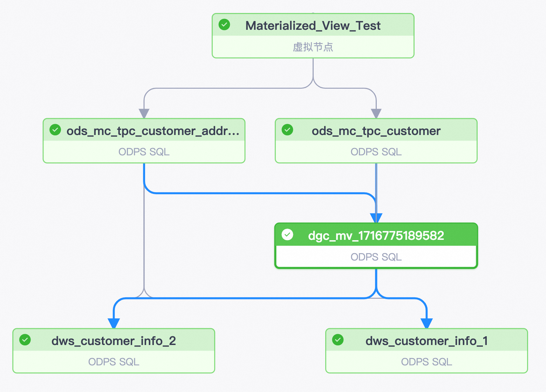Click the 虚拟节点 label under Materialized_View_Test

313,47
